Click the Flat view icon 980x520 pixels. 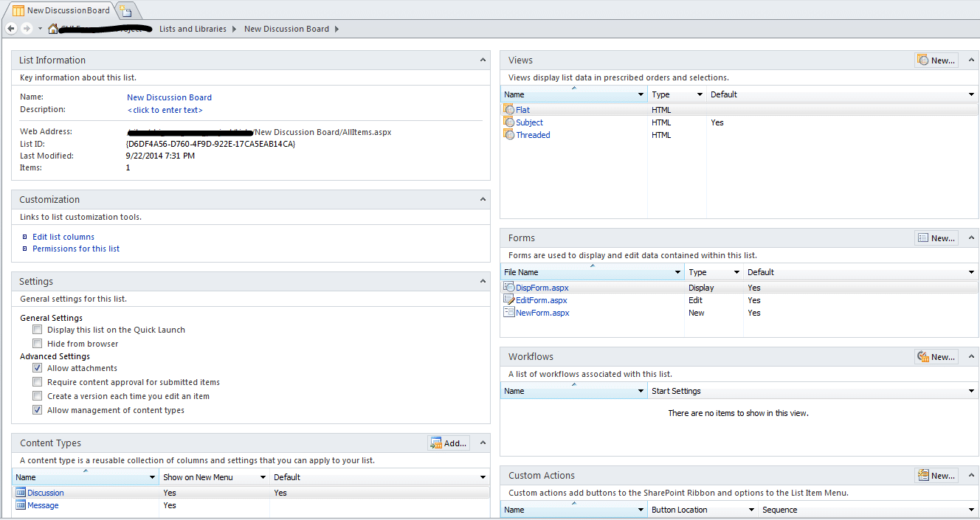[509, 110]
